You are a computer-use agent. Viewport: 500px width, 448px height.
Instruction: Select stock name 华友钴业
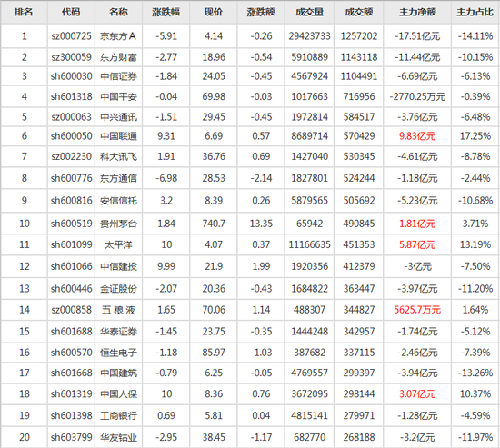click(118, 437)
